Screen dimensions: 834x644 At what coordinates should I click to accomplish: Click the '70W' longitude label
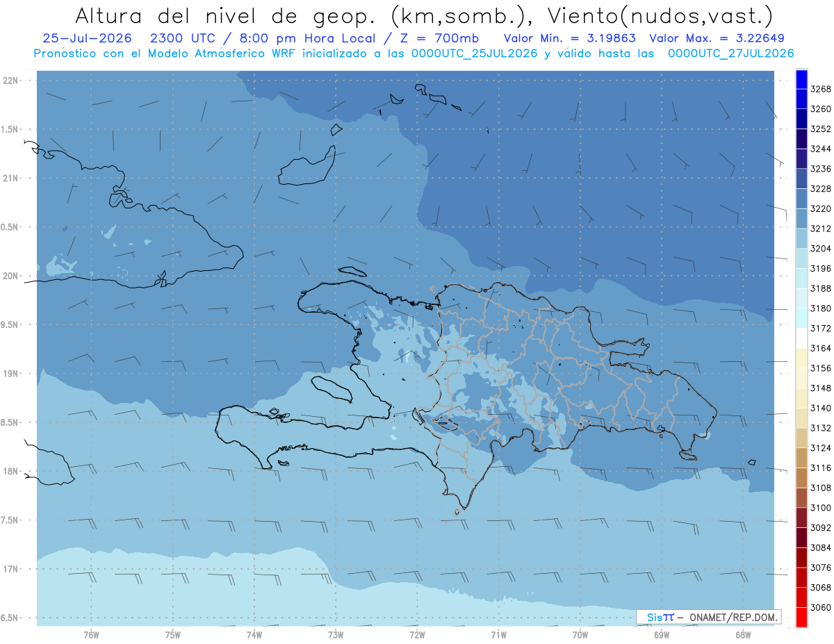580,634
